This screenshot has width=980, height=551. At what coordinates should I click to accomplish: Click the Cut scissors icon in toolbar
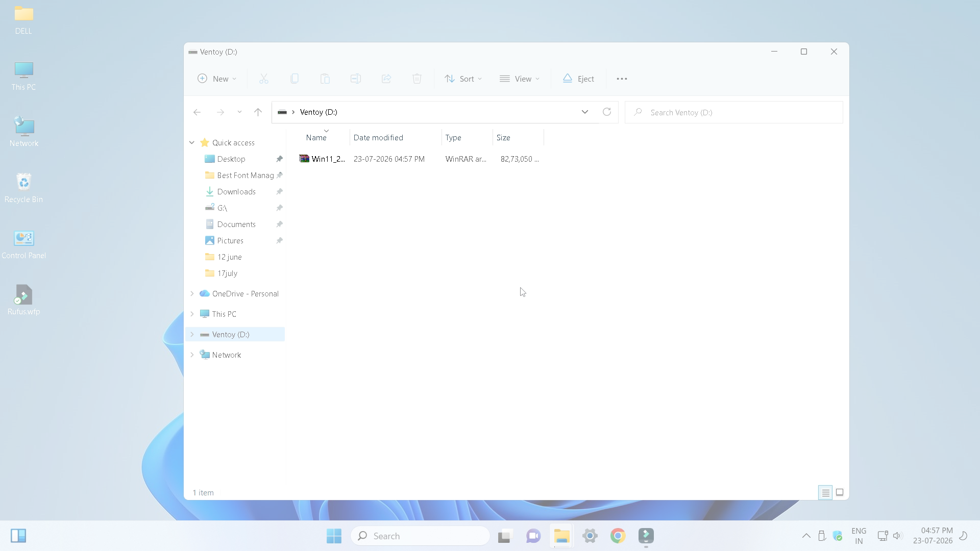263,79
